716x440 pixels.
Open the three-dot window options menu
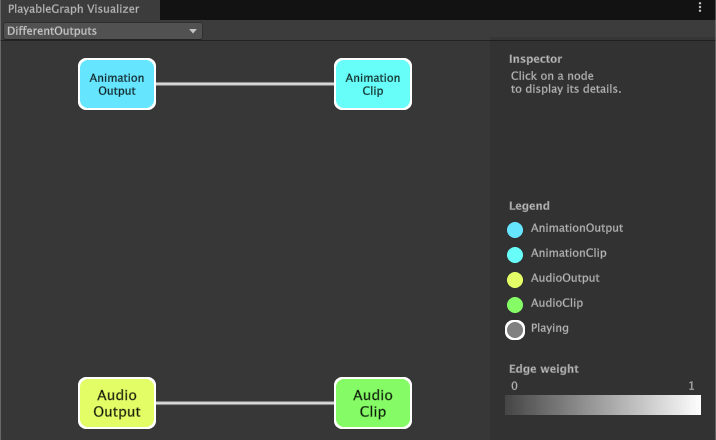700,8
